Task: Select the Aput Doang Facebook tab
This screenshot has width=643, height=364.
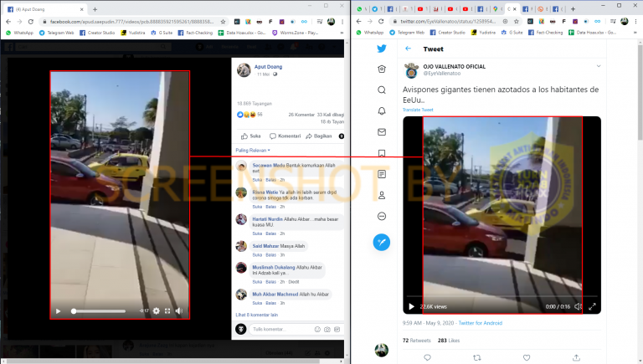Action: point(45,9)
